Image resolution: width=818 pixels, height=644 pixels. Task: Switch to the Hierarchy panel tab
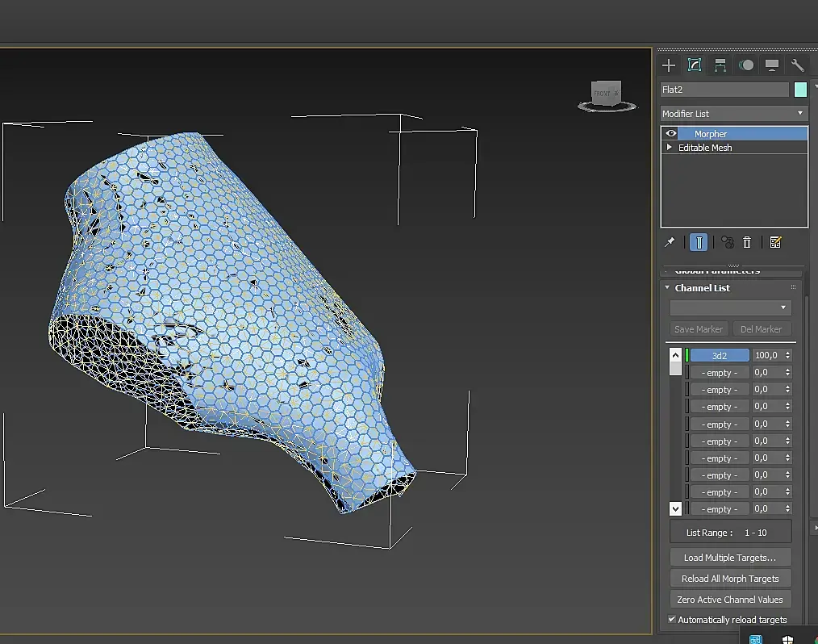pos(720,65)
